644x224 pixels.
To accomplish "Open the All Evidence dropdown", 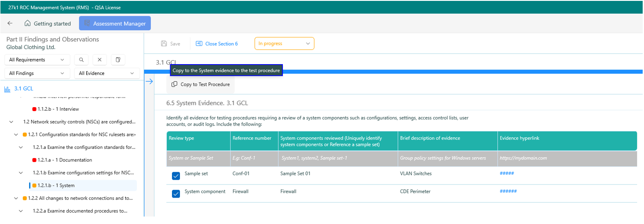I will (106, 73).
